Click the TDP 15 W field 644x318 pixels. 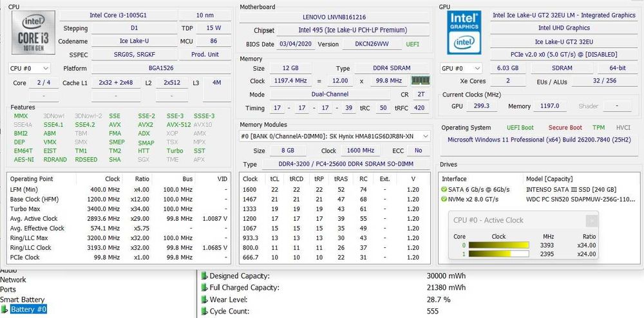click(x=213, y=28)
